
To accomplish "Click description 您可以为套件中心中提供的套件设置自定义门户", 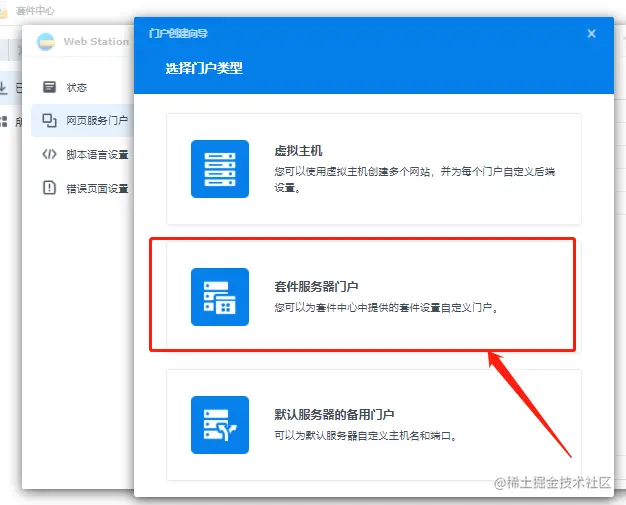I will pyautogui.click(x=386, y=307).
